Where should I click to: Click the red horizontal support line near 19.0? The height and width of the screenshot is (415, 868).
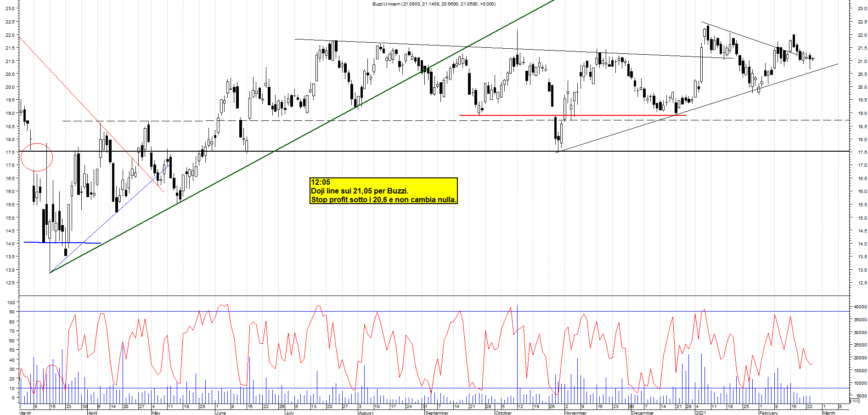tap(573, 115)
